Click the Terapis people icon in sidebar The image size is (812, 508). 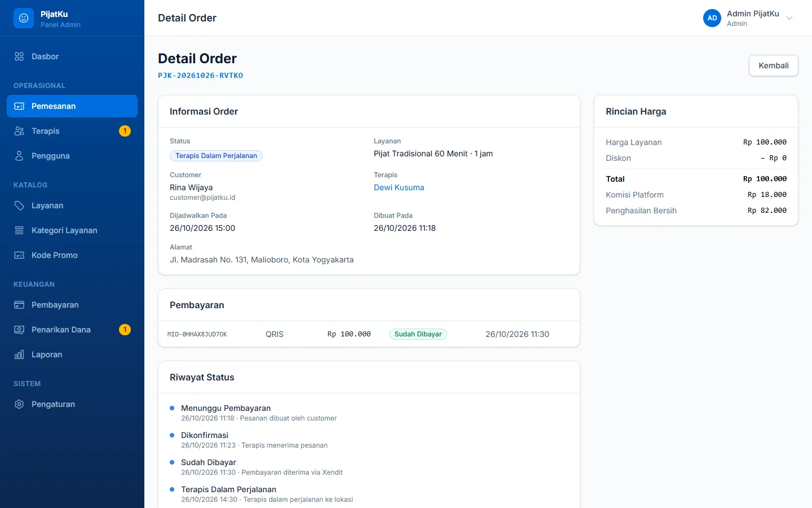pos(19,131)
